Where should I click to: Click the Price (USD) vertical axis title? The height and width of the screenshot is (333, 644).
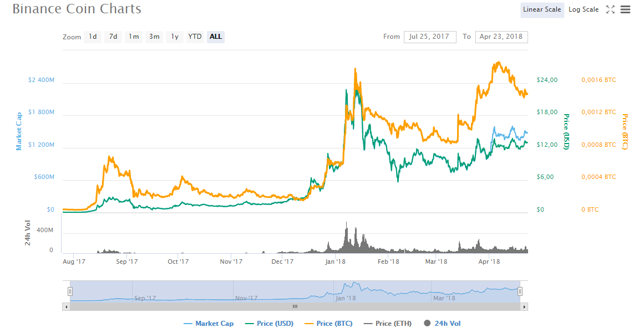coord(566,132)
